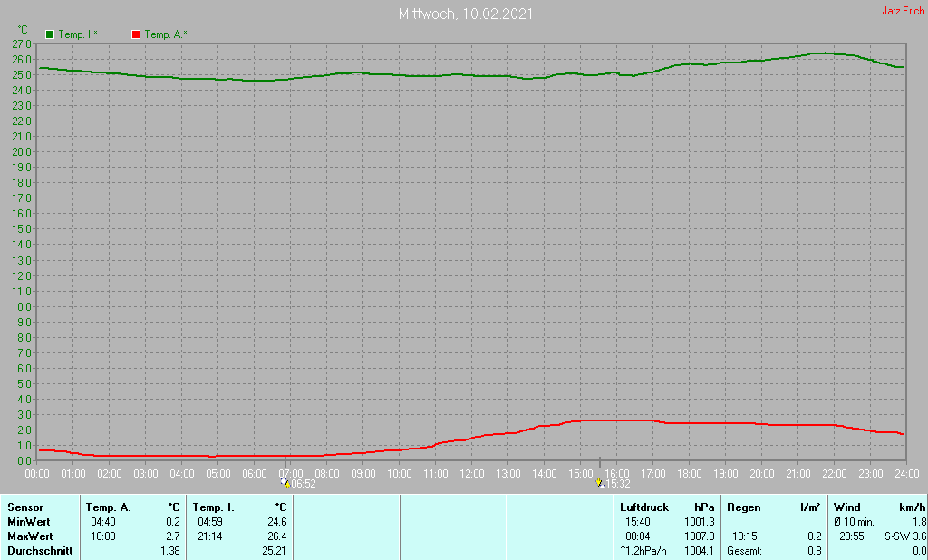Click the 'Durchschnitt' row label
928x560 pixels.
pyautogui.click(x=40, y=551)
